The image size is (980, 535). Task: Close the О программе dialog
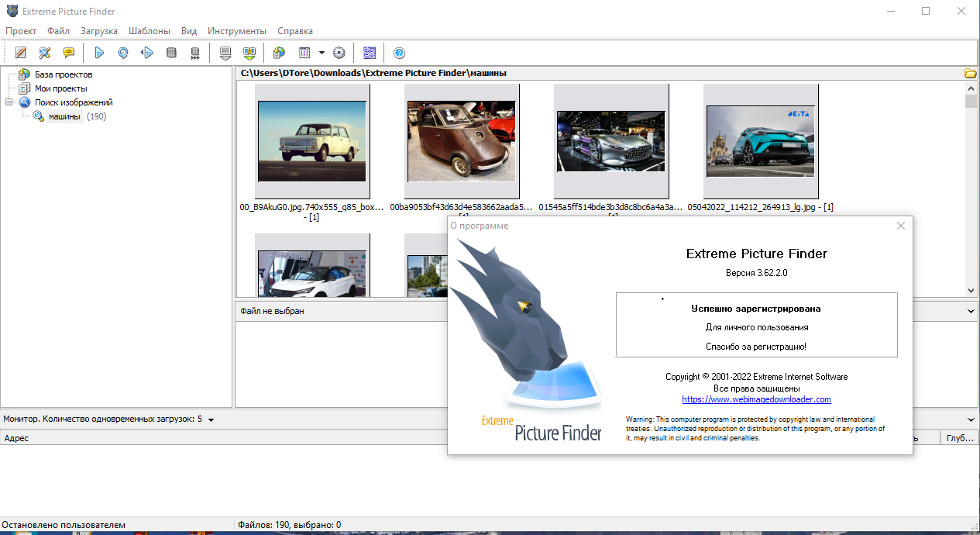[x=900, y=226]
